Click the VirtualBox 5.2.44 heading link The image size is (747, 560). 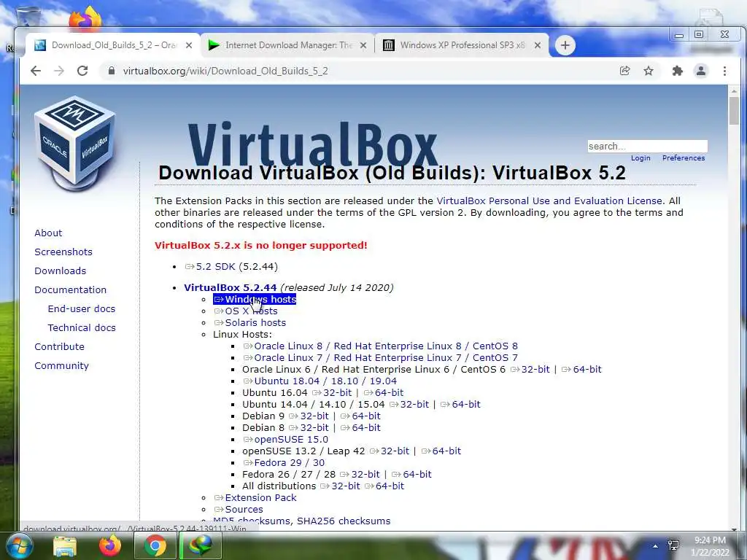pyautogui.click(x=230, y=287)
